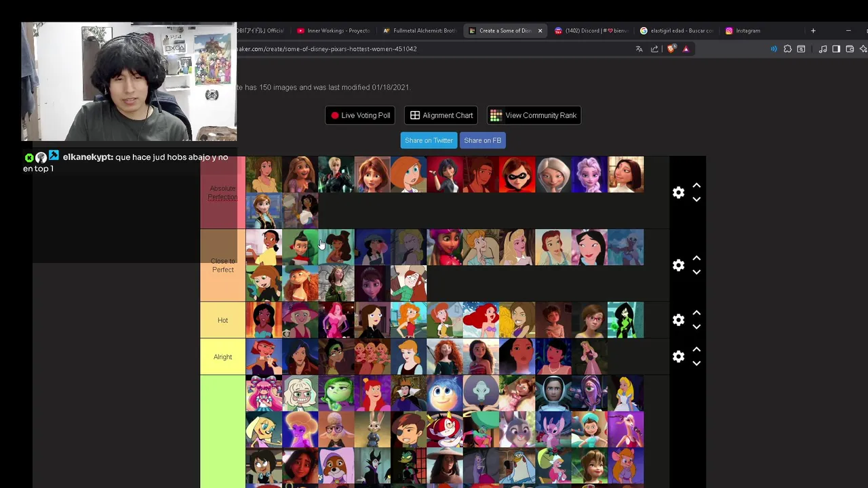
Task: Open the Alignment Chart button
Action: 441,115
